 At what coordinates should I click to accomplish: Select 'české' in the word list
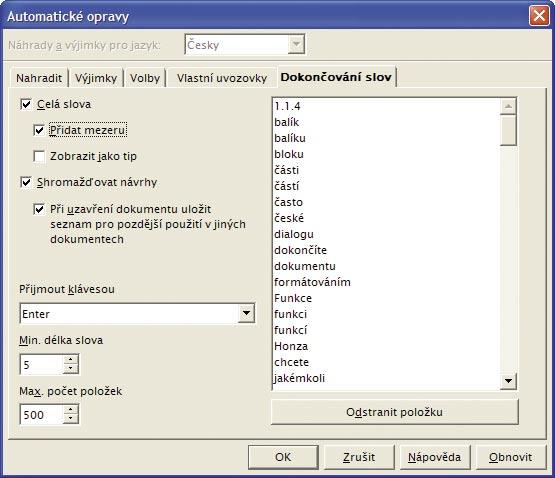pyautogui.click(x=387, y=218)
